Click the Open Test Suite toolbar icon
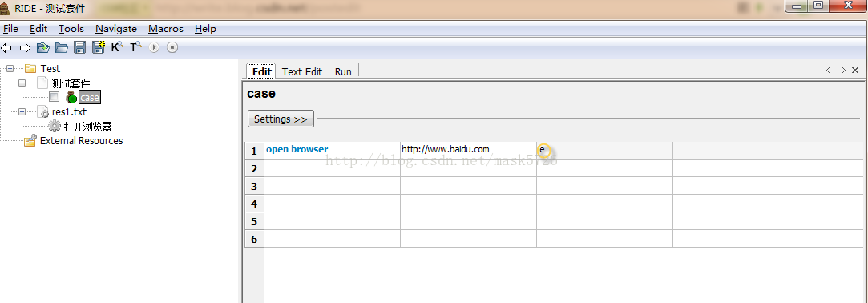Screen dimensions: 868x303 click(43, 47)
